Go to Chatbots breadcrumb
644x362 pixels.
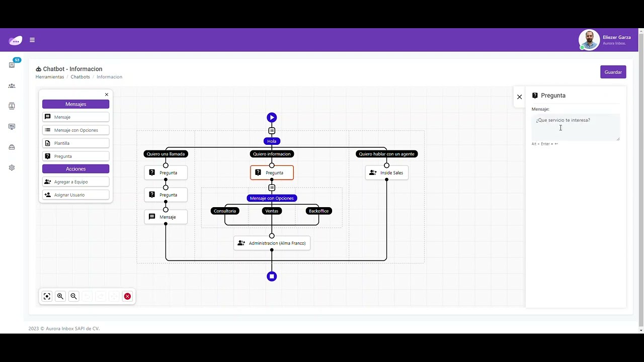click(80, 77)
